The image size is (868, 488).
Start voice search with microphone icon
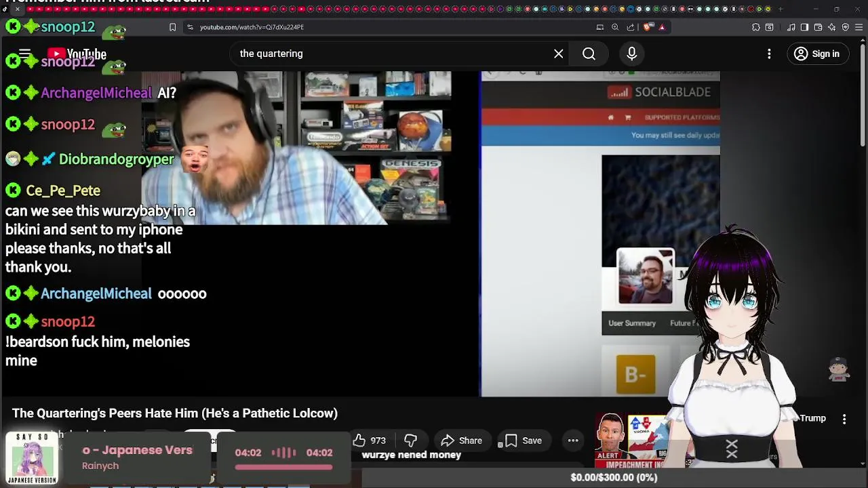(x=632, y=54)
